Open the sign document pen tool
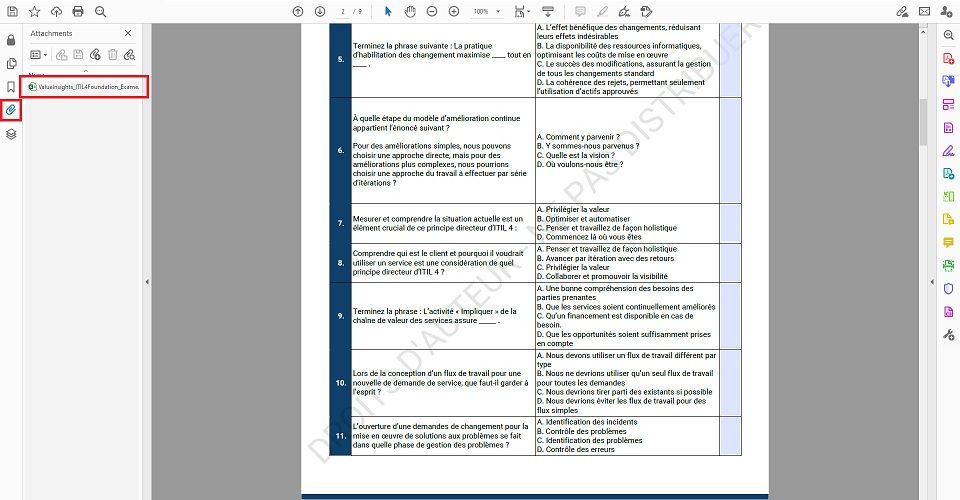Image resolution: width=960 pixels, height=500 pixels. 624,11
